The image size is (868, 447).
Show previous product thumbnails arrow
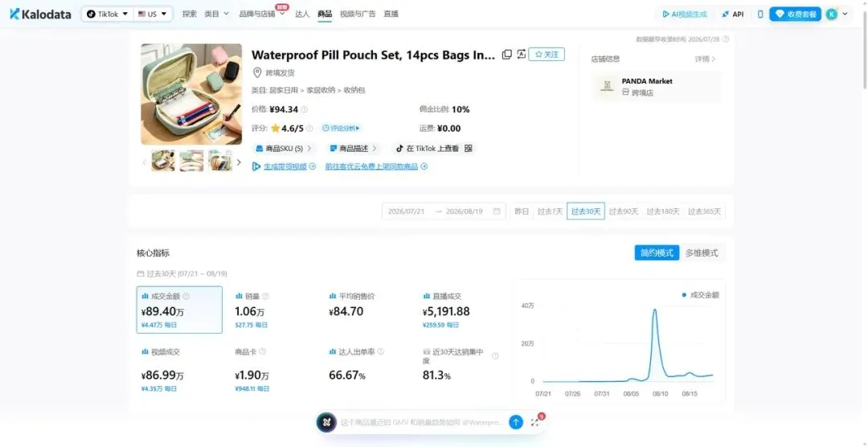click(145, 162)
